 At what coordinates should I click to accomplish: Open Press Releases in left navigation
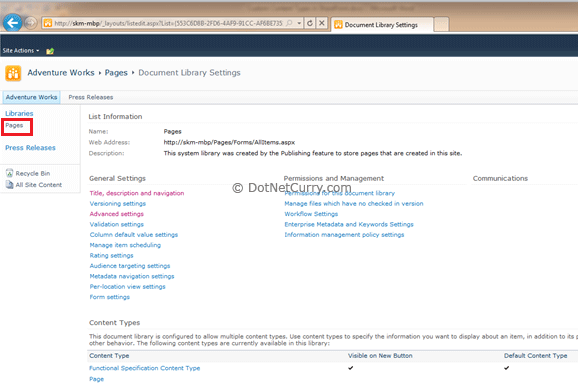point(30,148)
